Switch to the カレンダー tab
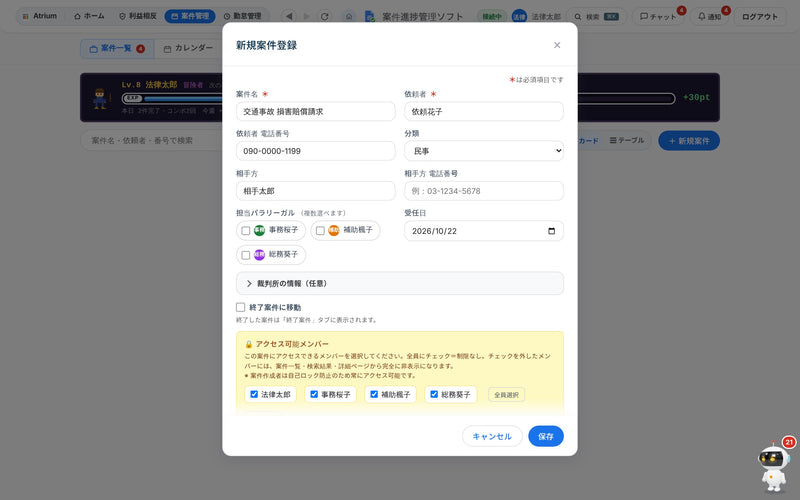Viewport: 800px width, 500px height. point(188,48)
